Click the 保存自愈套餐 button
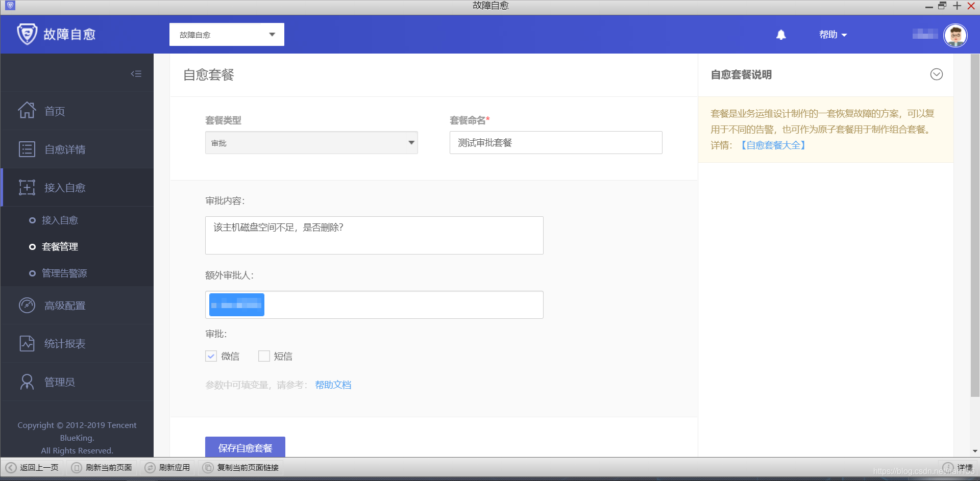Image resolution: width=980 pixels, height=481 pixels. pos(245,447)
